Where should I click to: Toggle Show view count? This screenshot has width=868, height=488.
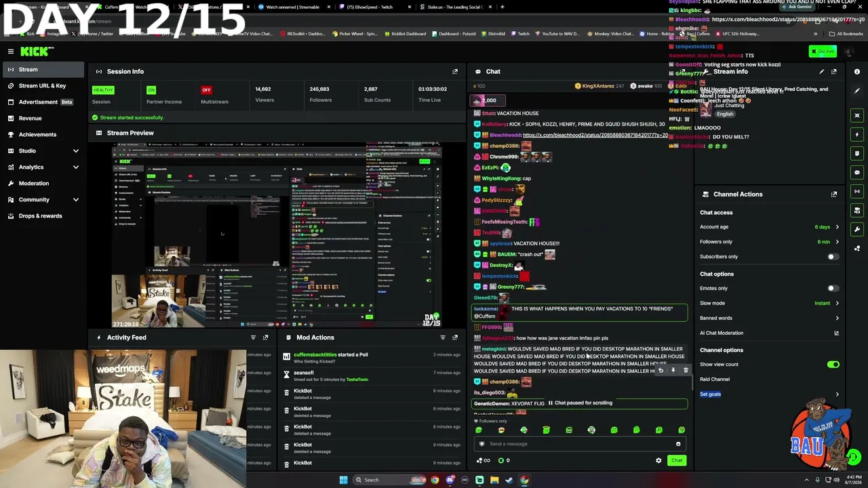click(x=833, y=365)
